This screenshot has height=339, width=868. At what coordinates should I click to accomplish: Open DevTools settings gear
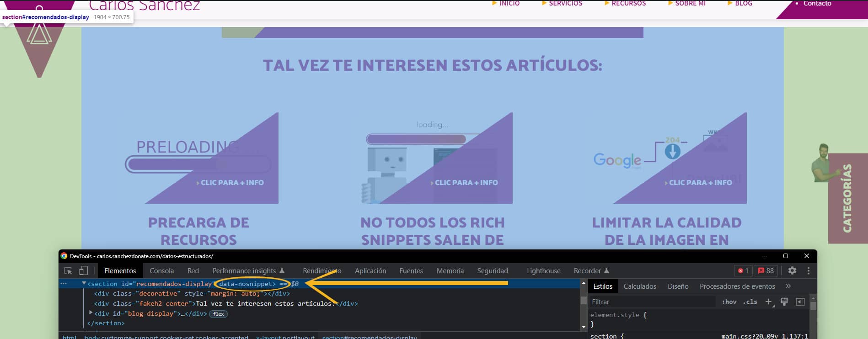tap(792, 270)
